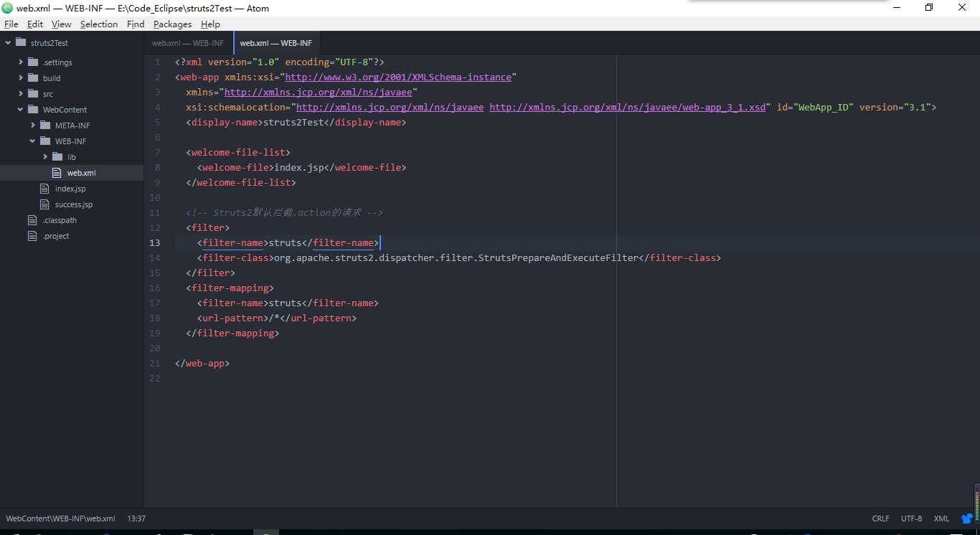The image size is (980, 535).
Task: Click the WEB-INF folder icon
Action: tap(45, 141)
